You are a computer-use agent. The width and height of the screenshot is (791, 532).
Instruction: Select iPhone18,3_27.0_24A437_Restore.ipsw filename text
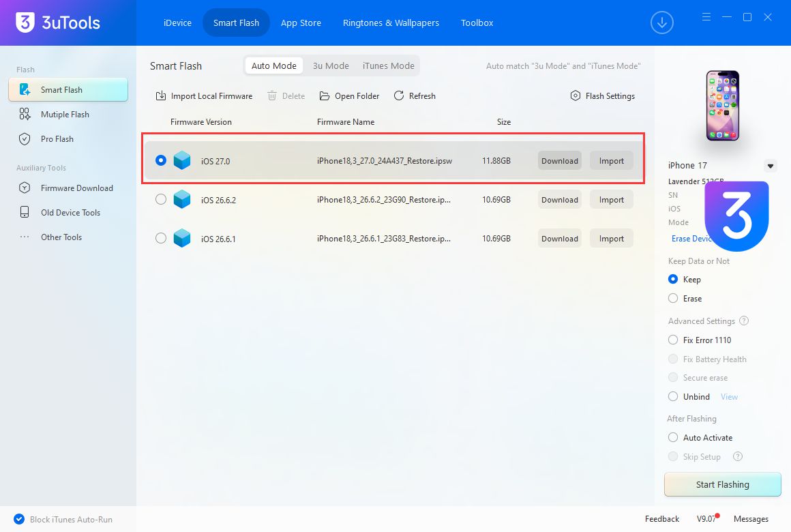click(x=385, y=160)
